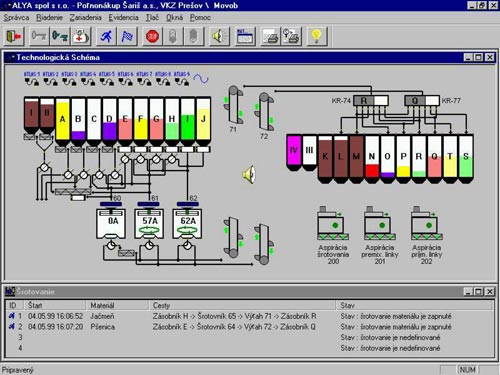Click the blue running man icon
The image size is (500, 375).
[x=106, y=36]
